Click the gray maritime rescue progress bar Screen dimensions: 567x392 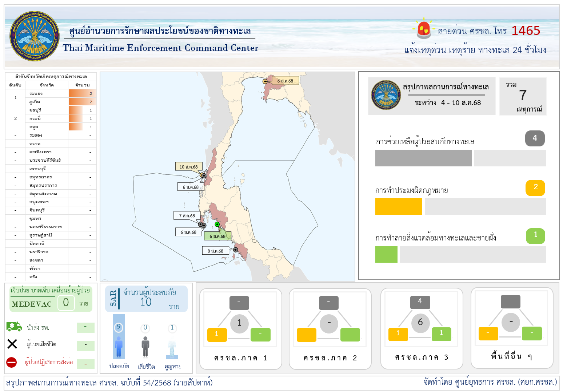pos(423,158)
